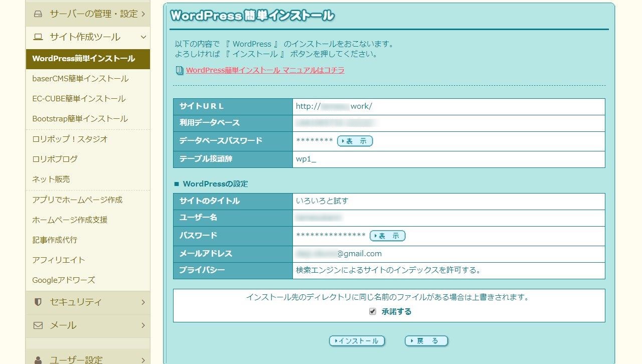Open アフィリエイト menu item
The image size is (642, 364).
tap(88, 260)
